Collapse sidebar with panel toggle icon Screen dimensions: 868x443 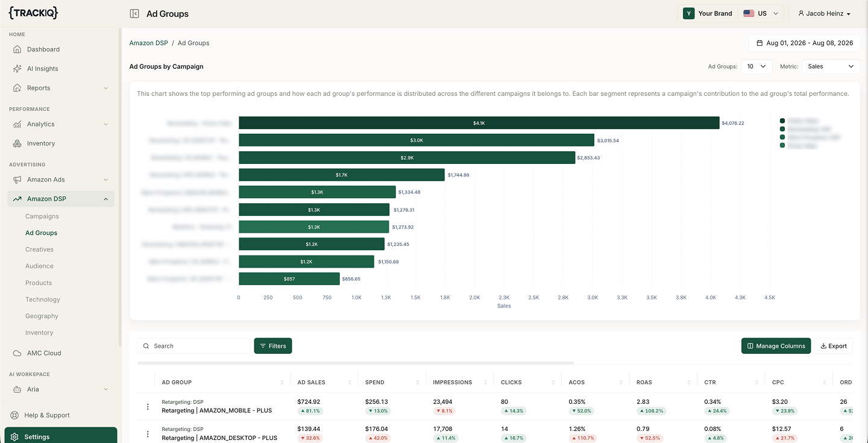134,13
